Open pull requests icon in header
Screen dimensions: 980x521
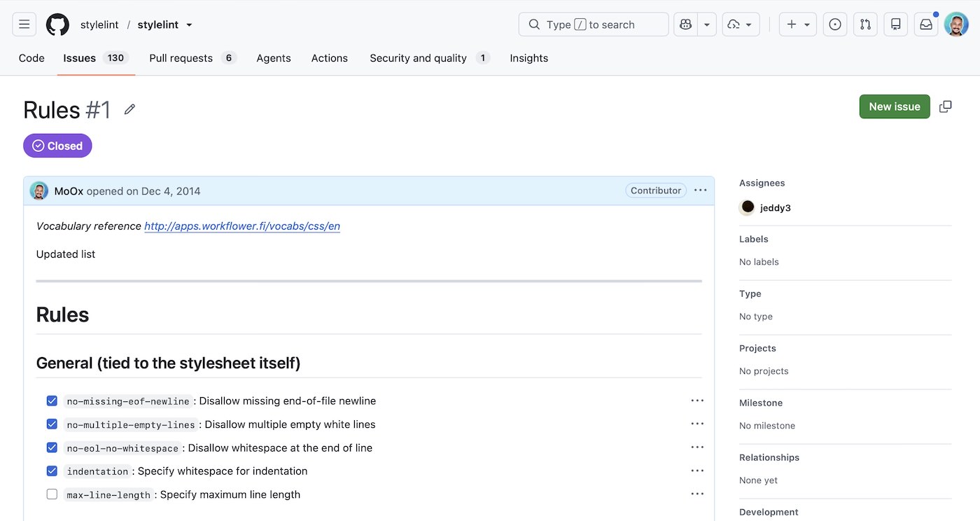[x=865, y=25]
